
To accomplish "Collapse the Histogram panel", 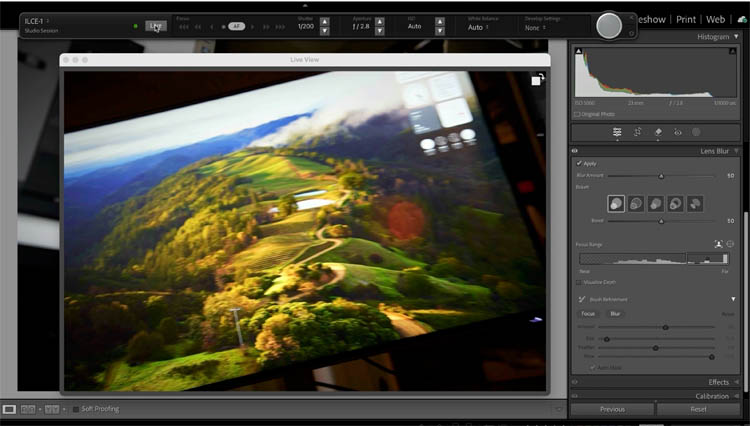I will point(737,37).
